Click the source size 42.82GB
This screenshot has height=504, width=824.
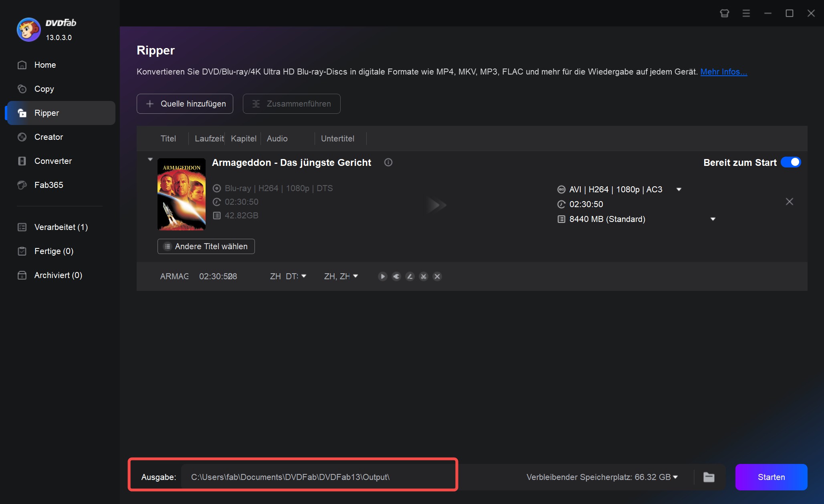click(x=242, y=216)
